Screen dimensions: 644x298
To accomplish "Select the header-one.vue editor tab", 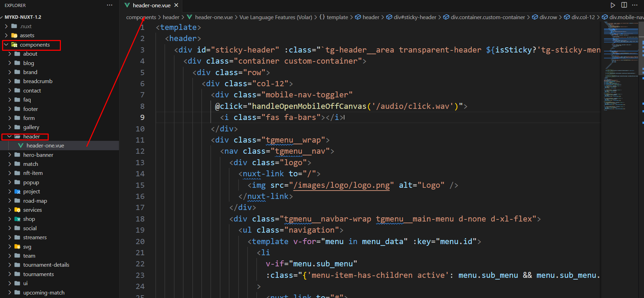I will 151,5.
